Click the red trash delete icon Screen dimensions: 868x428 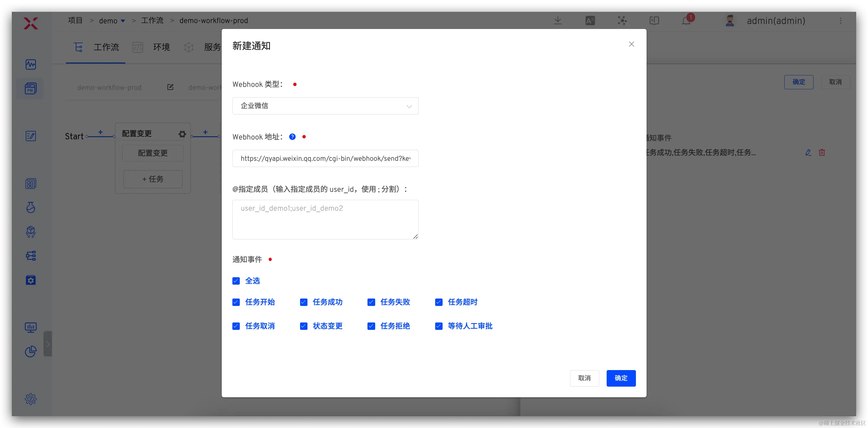pyautogui.click(x=822, y=153)
